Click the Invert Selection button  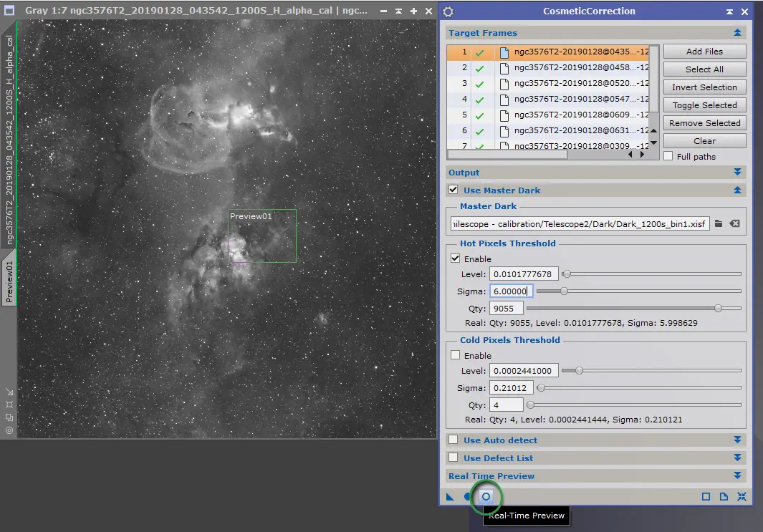pyautogui.click(x=704, y=87)
